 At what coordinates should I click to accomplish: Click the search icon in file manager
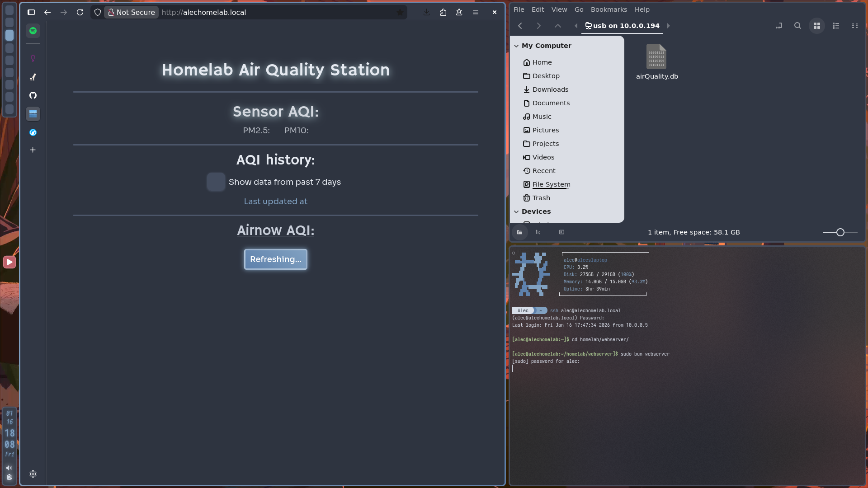[797, 26]
